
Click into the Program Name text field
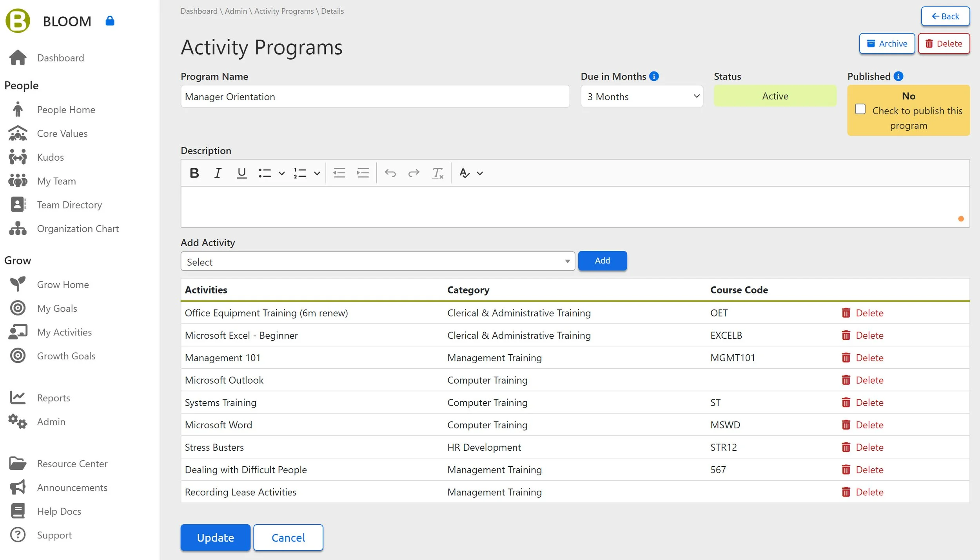click(x=375, y=96)
